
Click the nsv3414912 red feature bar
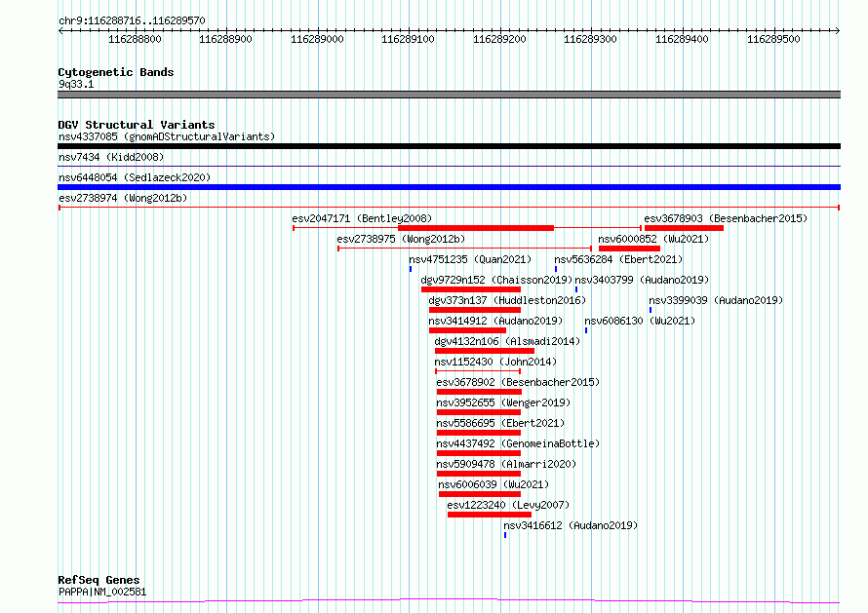468,330
